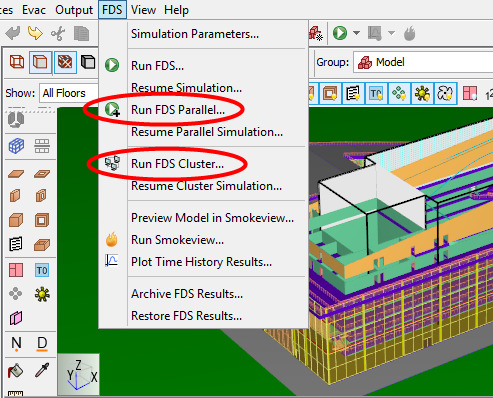Viewport: 493px width, 398px height.
Task: Select the paint bucket tool
Action: click(x=15, y=370)
